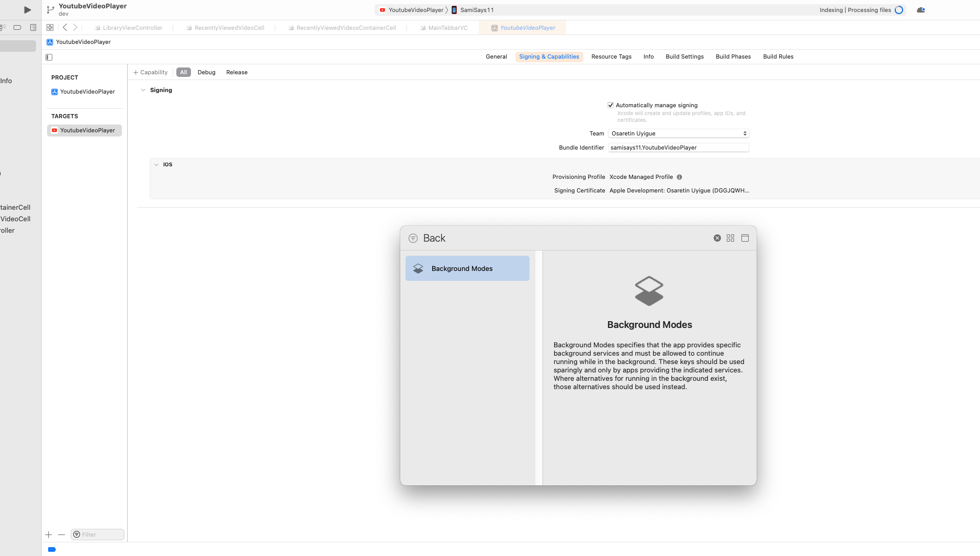Screen dimensions: 980x556
Task: Click Back in the capability dialog
Action: [x=434, y=238]
